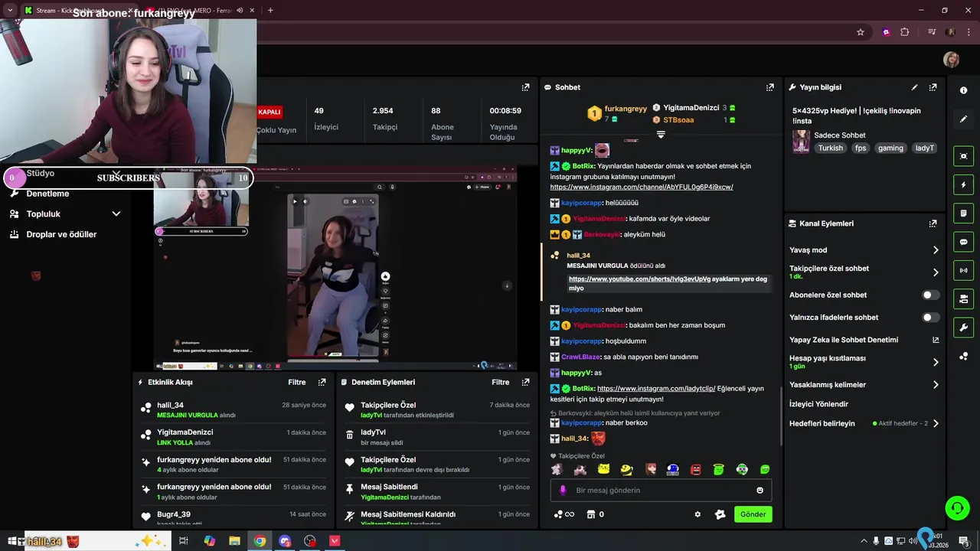980x551 pixels.
Task: Edit Yayın bilgisi with the pencil icon
Action: (x=914, y=87)
